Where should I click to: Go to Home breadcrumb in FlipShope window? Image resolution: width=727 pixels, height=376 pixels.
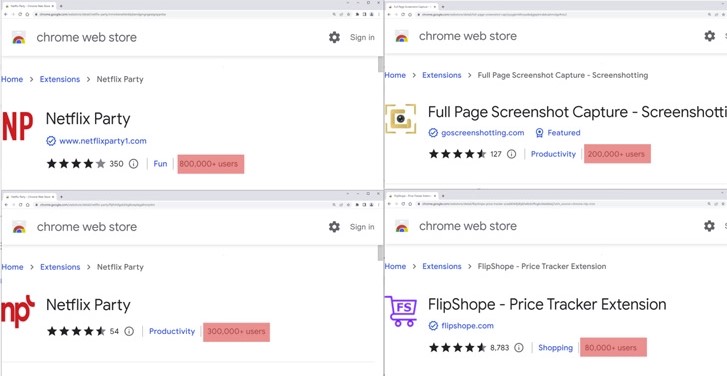(395, 266)
